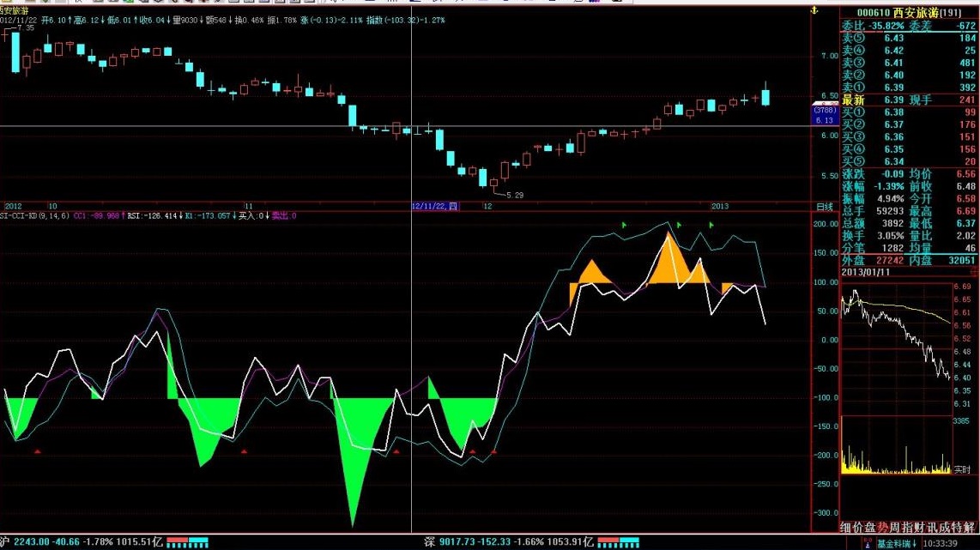
Task: Click the small icon left of 基金科瑞 ticker
Action: (x=867, y=543)
